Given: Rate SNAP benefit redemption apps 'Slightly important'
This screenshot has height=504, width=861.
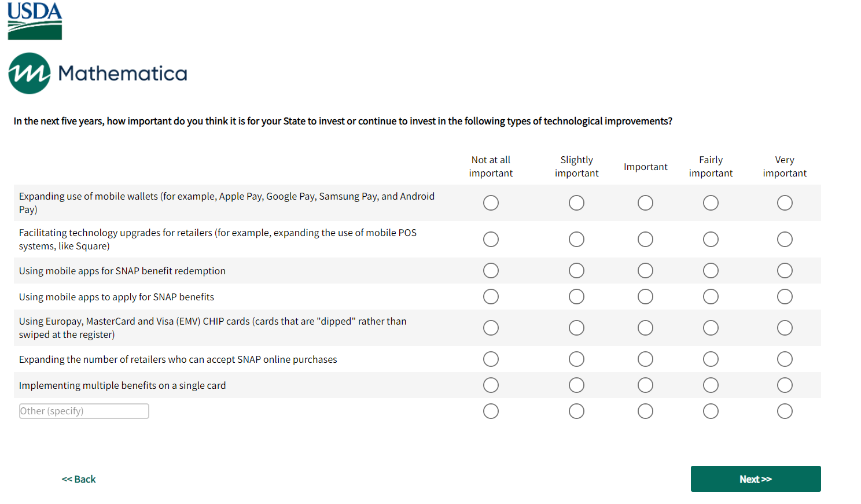Looking at the screenshot, I should tap(576, 271).
